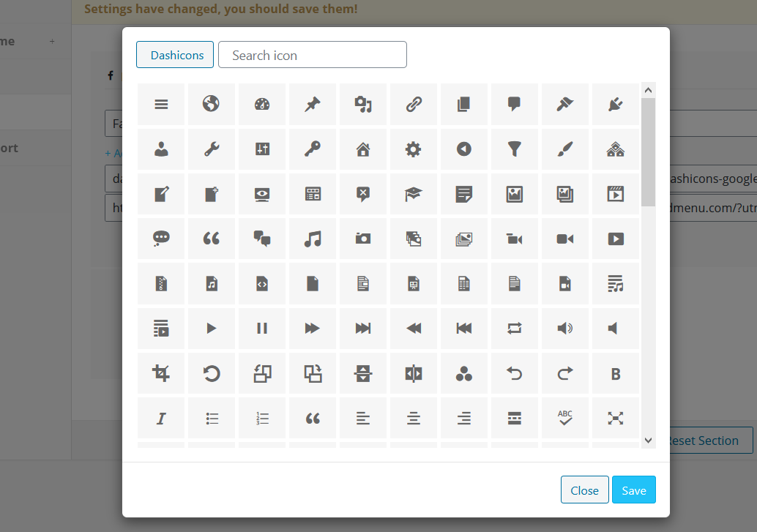
Task: Pick the graduation cap dashicon
Action: pos(413,194)
